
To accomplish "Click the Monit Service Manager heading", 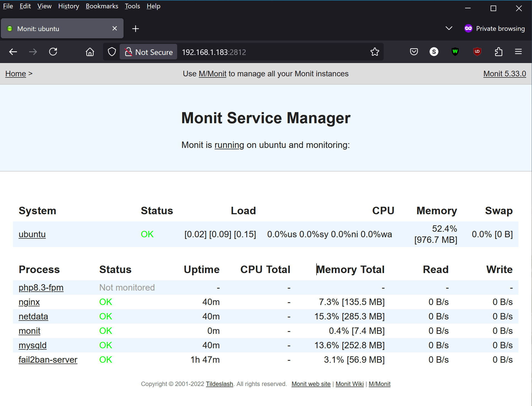I will (266, 118).
